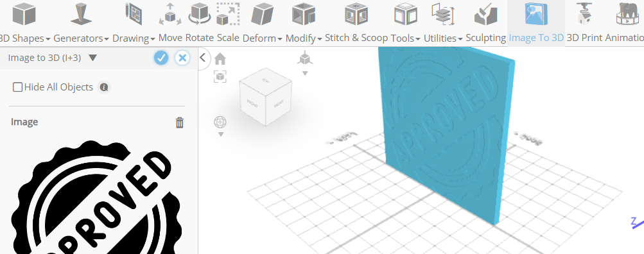Open the Generators tool menu
644x254 pixels.
81,22
